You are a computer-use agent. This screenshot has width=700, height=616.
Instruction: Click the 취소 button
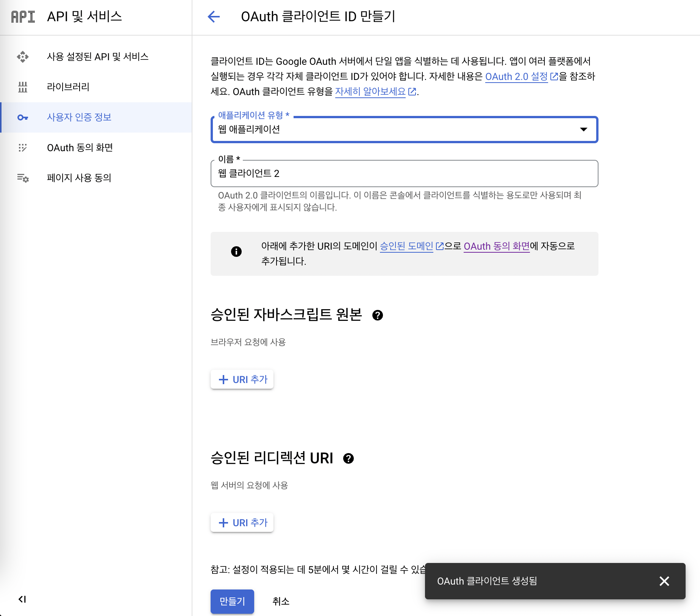tap(281, 601)
